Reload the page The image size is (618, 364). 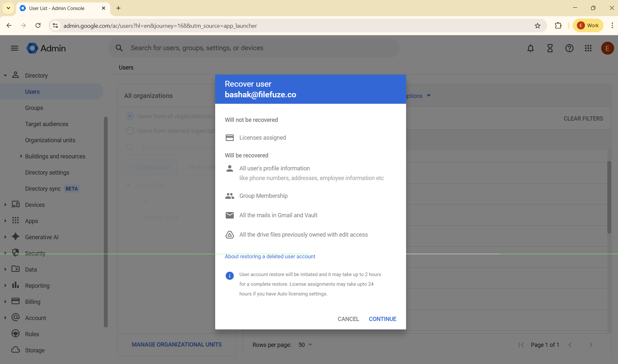(x=38, y=26)
